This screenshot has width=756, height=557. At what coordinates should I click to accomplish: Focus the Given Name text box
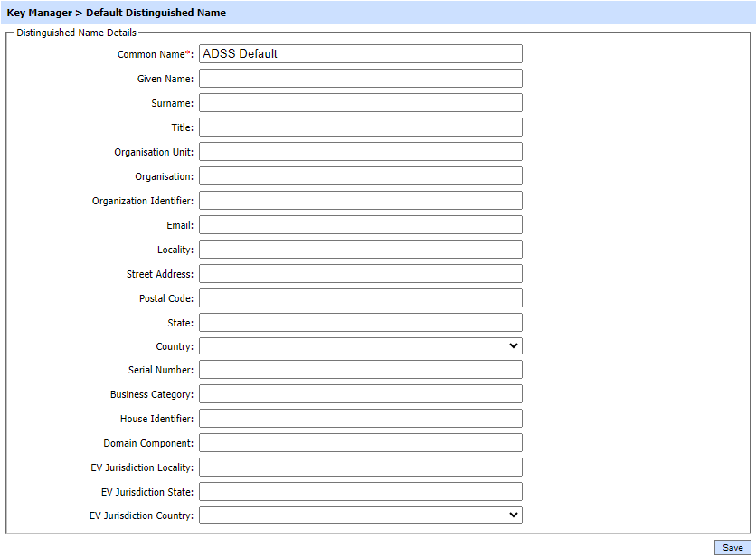tap(360, 79)
